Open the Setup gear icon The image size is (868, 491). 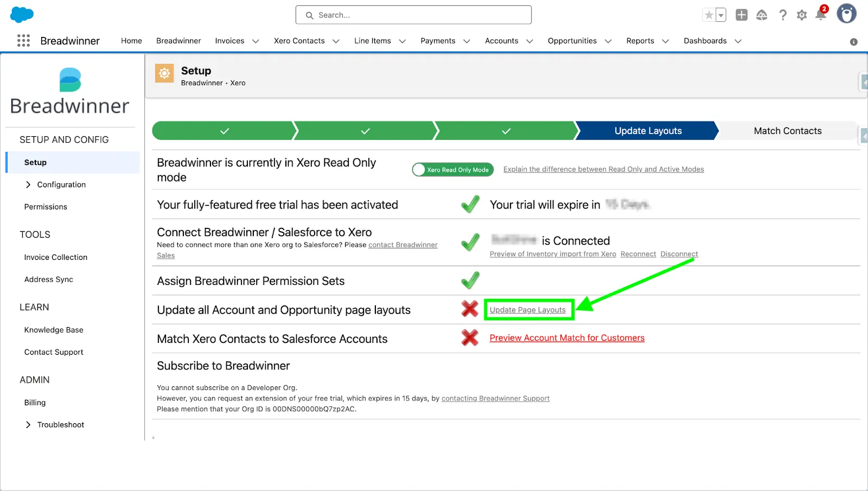tap(802, 15)
